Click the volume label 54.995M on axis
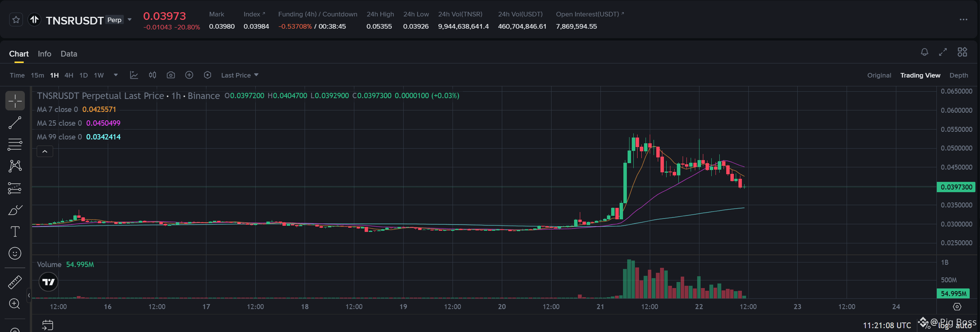This screenshot has height=332, width=980. 953,293
